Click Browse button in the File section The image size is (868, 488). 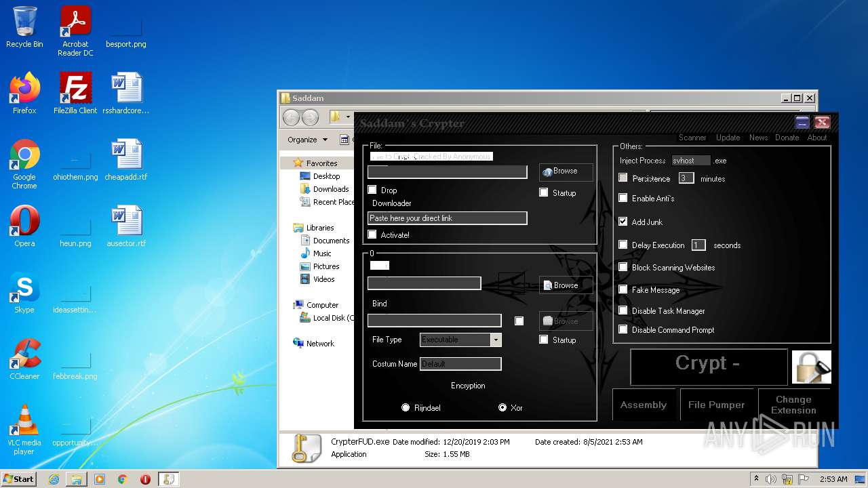566,171
